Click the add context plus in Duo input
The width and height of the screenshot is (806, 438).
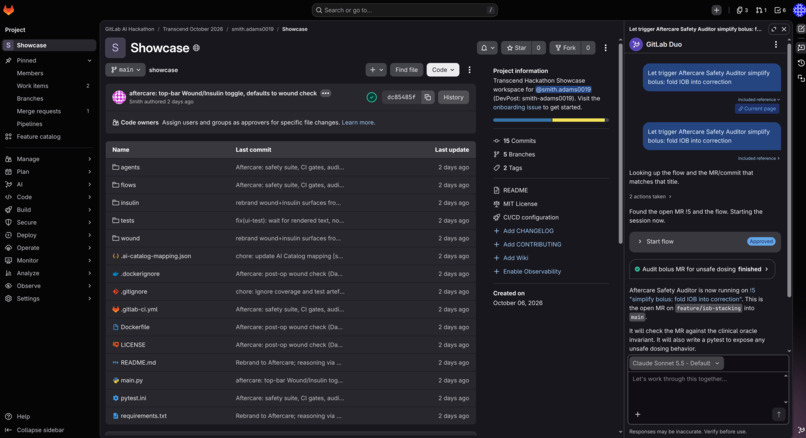637,414
